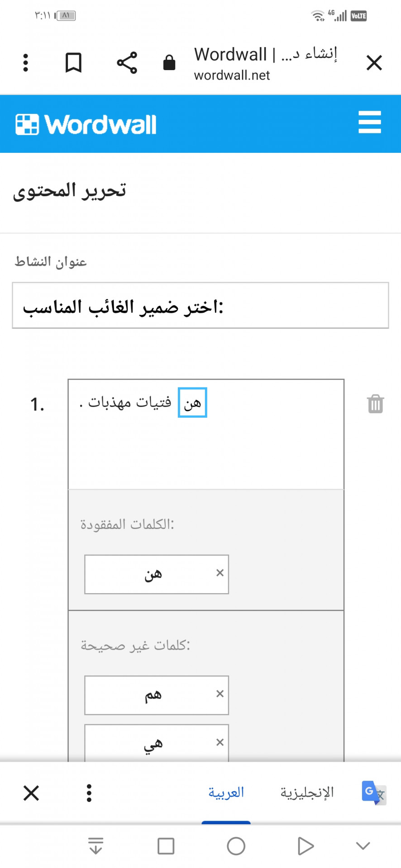401x868 pixels.
Task: Bookmark this page with the bookmark icon
Action: point(73,62)
